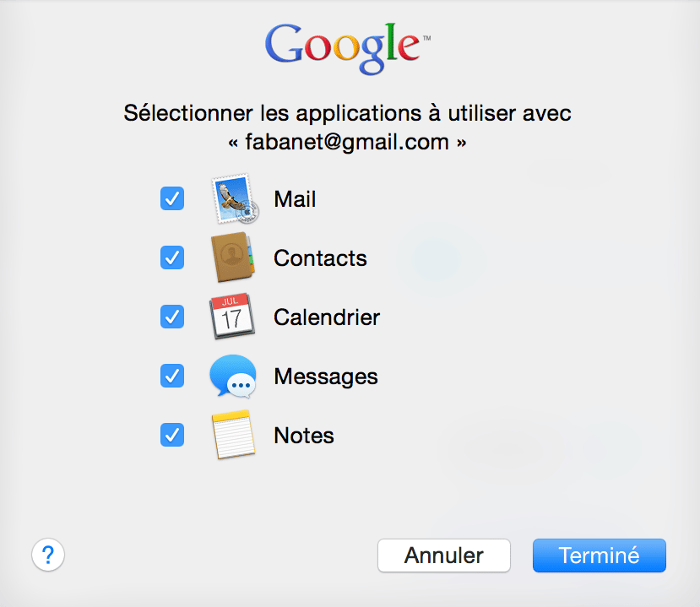Cancel with the Annuler button

tap(444, 556)
